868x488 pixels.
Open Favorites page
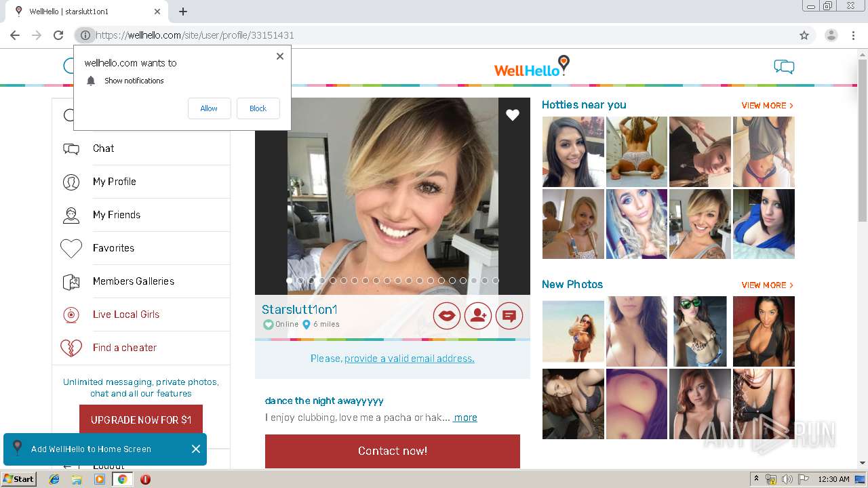point(113,248)
